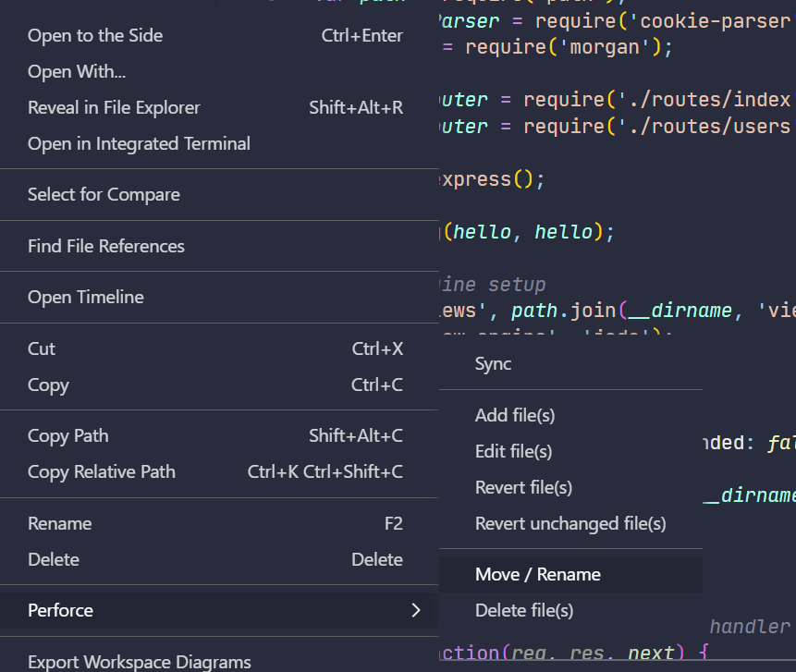This screenshot has height=672, width=796.
Task: Choose Open to the Side
Action: [219, 35]
